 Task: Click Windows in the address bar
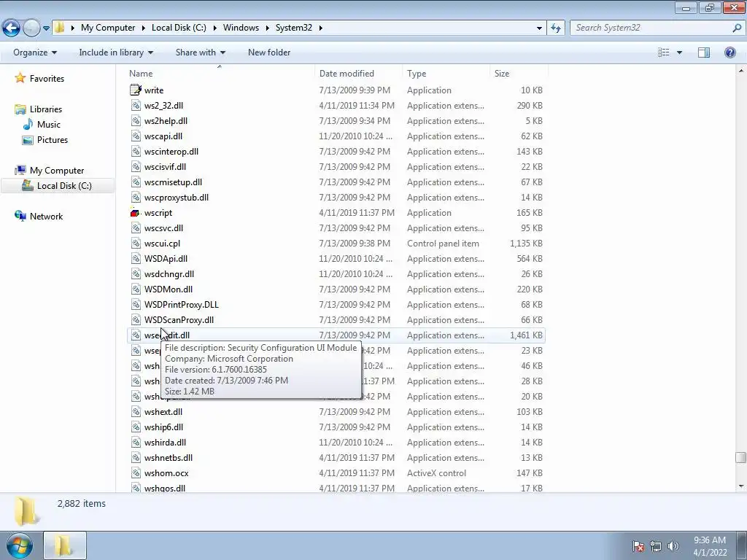(241, 28)
